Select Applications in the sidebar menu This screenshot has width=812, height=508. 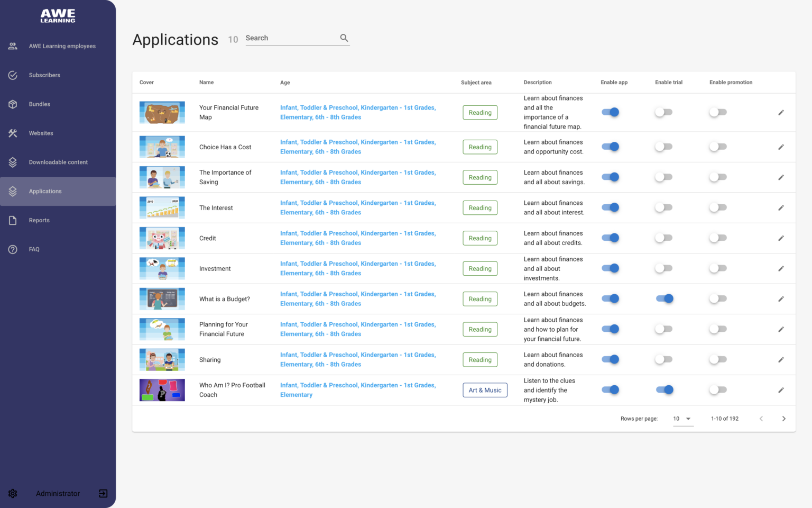coord(45,191)
